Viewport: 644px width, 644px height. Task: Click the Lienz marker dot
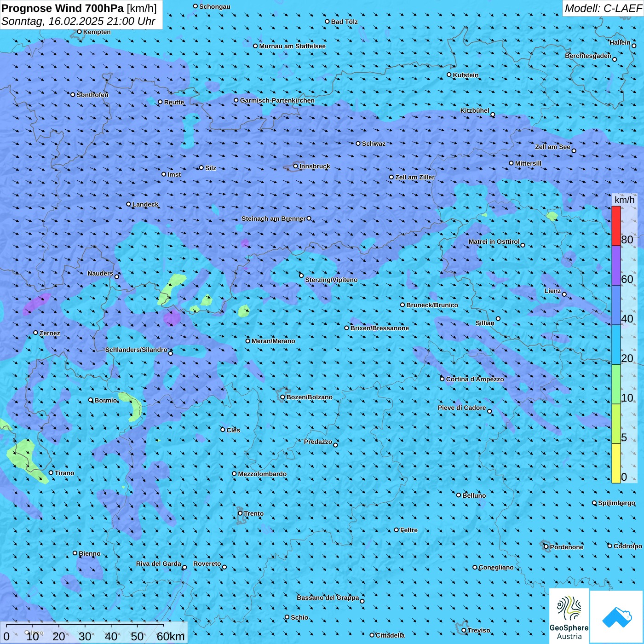coord(564,294)
